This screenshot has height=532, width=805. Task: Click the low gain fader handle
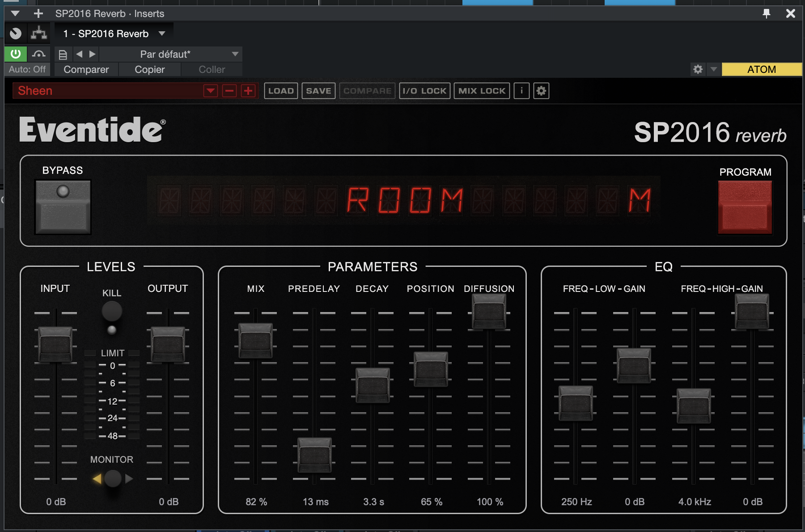(x=634, y=366)
